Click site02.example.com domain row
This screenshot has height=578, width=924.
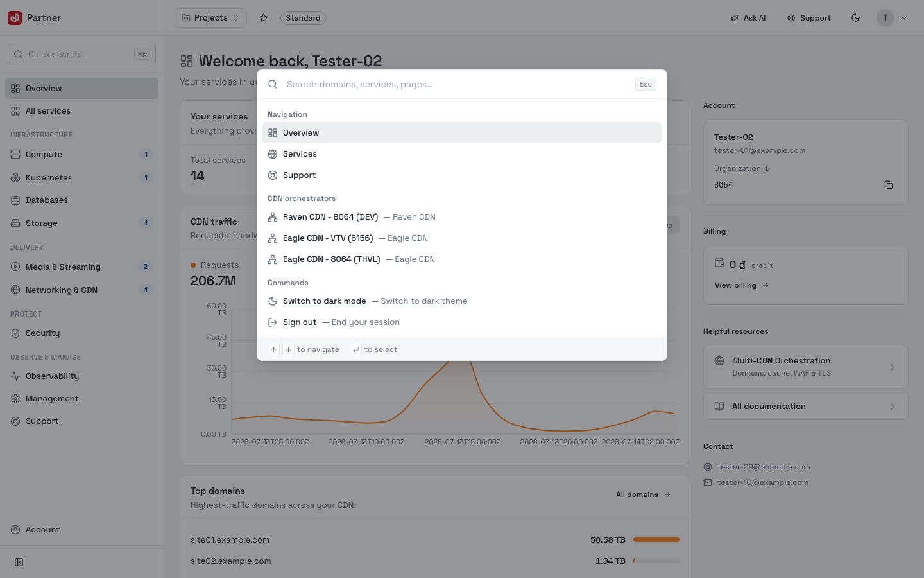(435, 561)
